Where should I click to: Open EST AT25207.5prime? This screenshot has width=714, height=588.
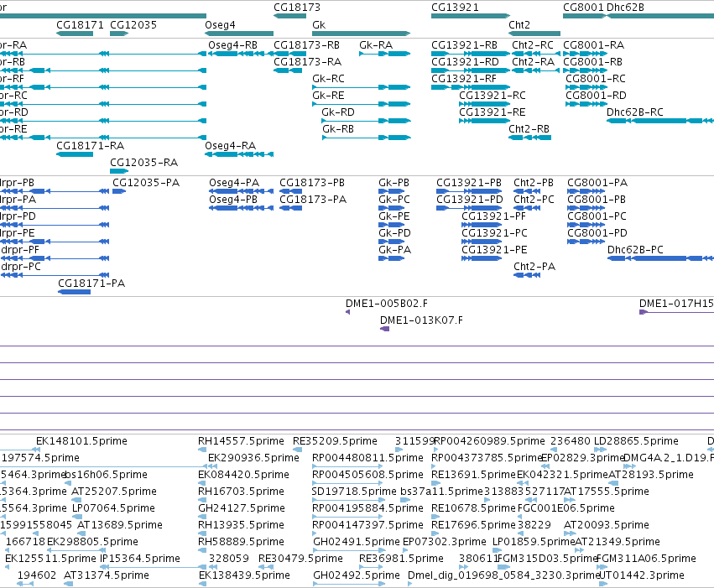tap(114, 492)
